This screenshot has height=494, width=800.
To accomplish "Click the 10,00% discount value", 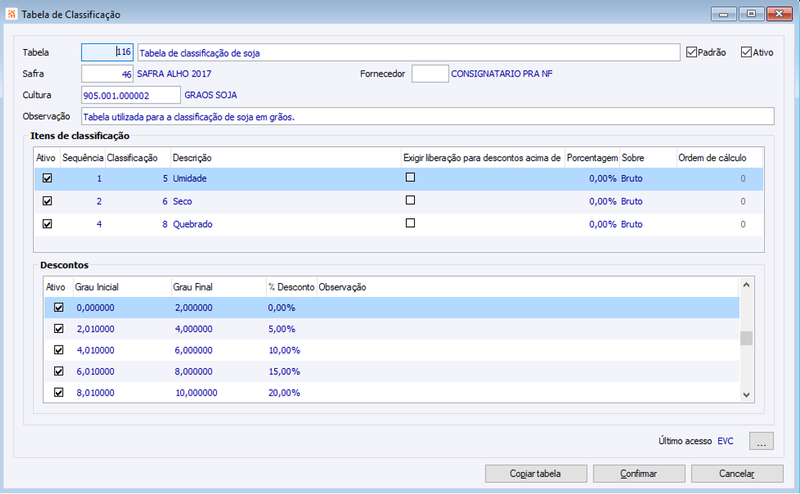I will pyautogui.click(x=284, y=351).
